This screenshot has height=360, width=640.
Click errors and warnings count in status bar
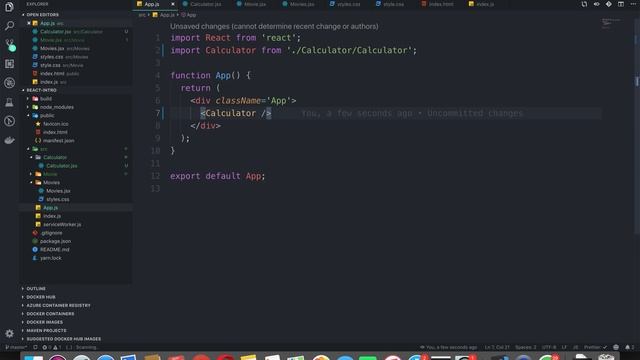click(51, 347)
